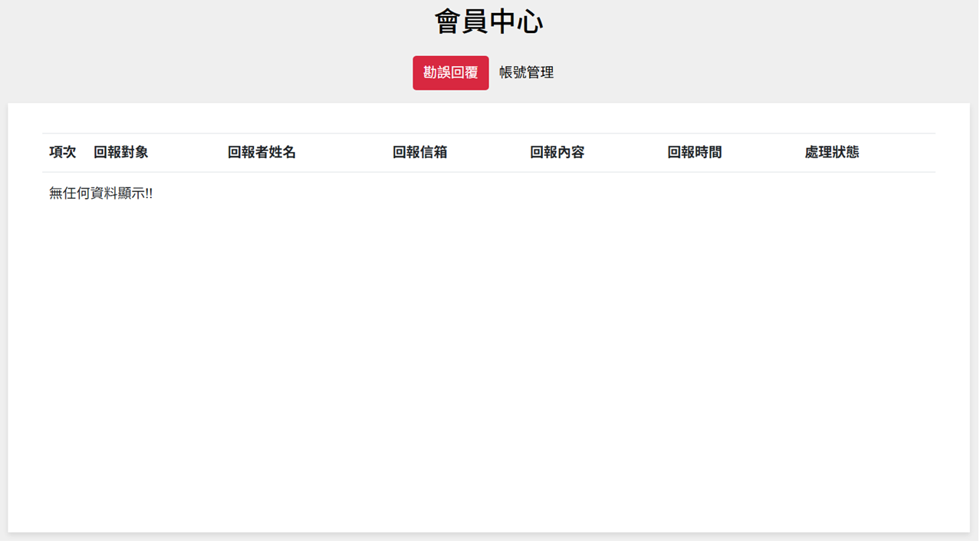
Task: Click the 回報對象 column header
Action: click(121, 153)
